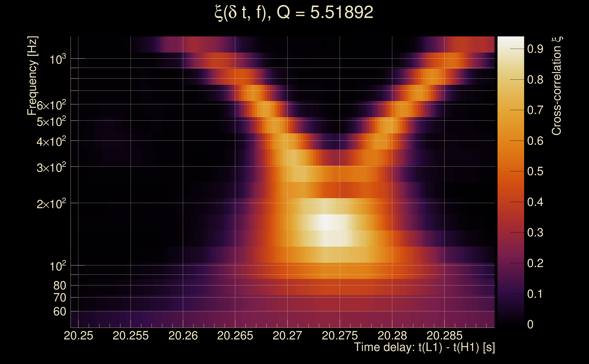Click the plot title showing Q = 5.51892
The image size is (589, 364).
[x=294, y=13]
